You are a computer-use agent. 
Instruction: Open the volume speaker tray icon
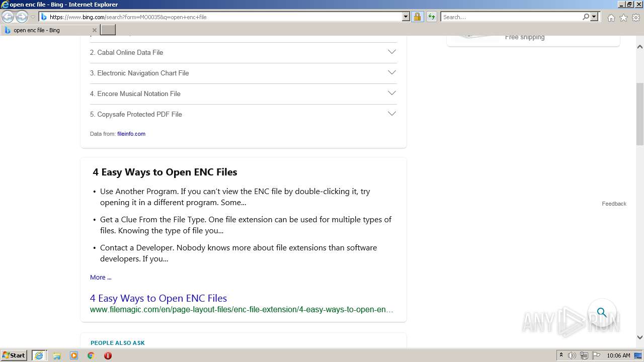tap(572, 355)
